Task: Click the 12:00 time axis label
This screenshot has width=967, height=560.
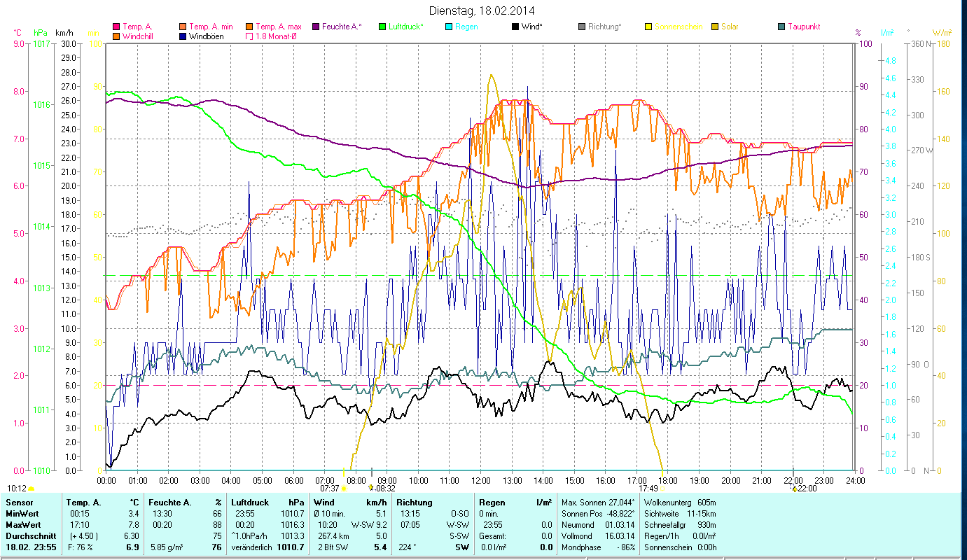Action: (x=481, y=481)
